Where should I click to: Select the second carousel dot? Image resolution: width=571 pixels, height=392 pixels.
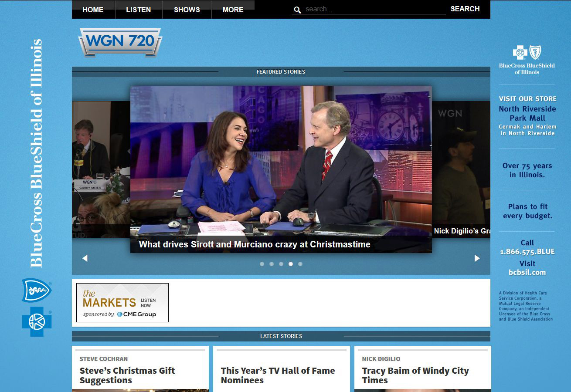272,264
